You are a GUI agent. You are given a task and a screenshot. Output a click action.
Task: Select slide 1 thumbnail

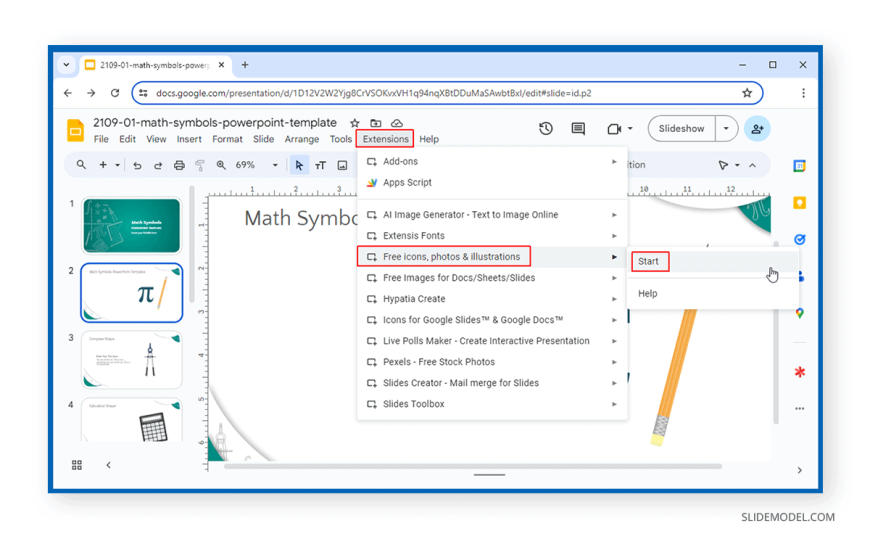[x=131, y=226]
